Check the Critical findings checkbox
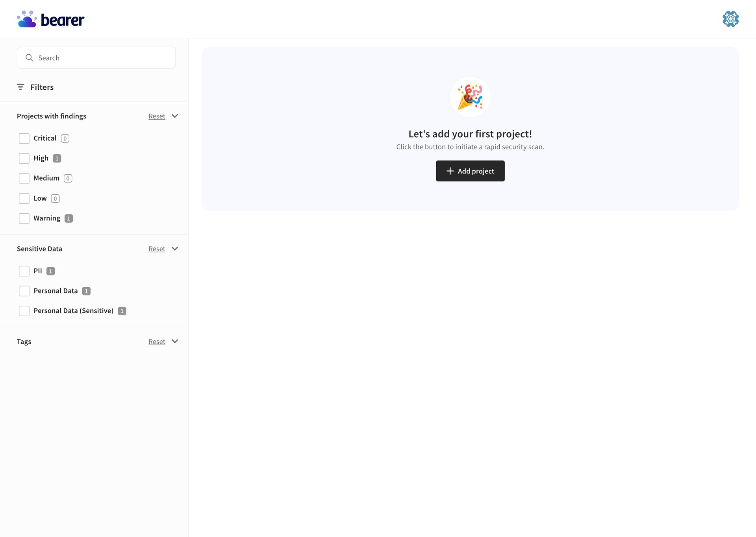This screenshot has width=756, height=537. pyautogui.click(x=24, y=138)
